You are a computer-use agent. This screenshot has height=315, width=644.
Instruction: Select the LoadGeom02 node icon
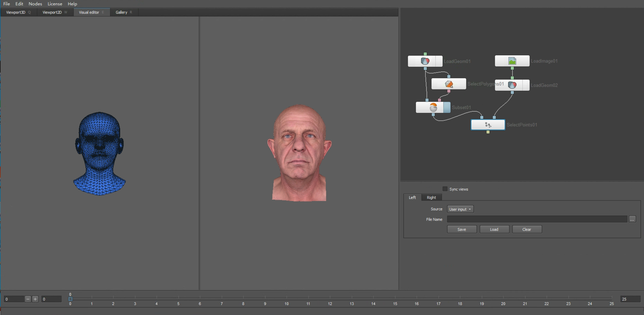coord(512,85)
